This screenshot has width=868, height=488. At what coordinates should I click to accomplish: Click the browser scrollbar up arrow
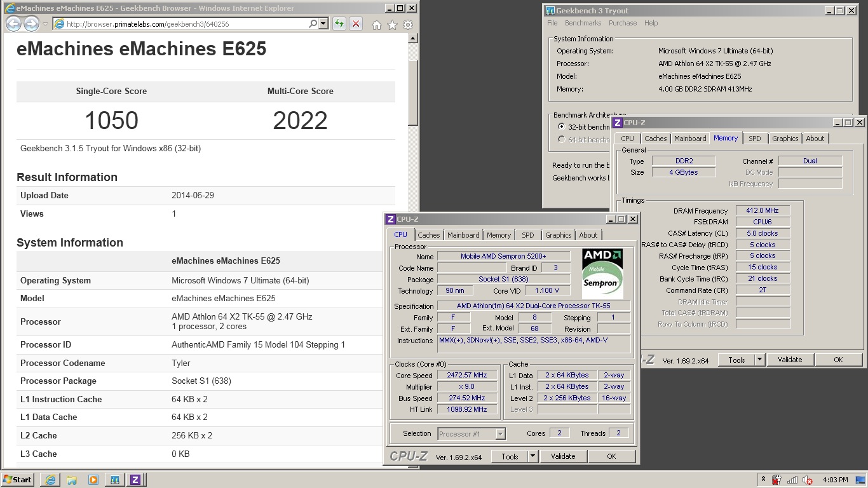click(x=413, y=38)
